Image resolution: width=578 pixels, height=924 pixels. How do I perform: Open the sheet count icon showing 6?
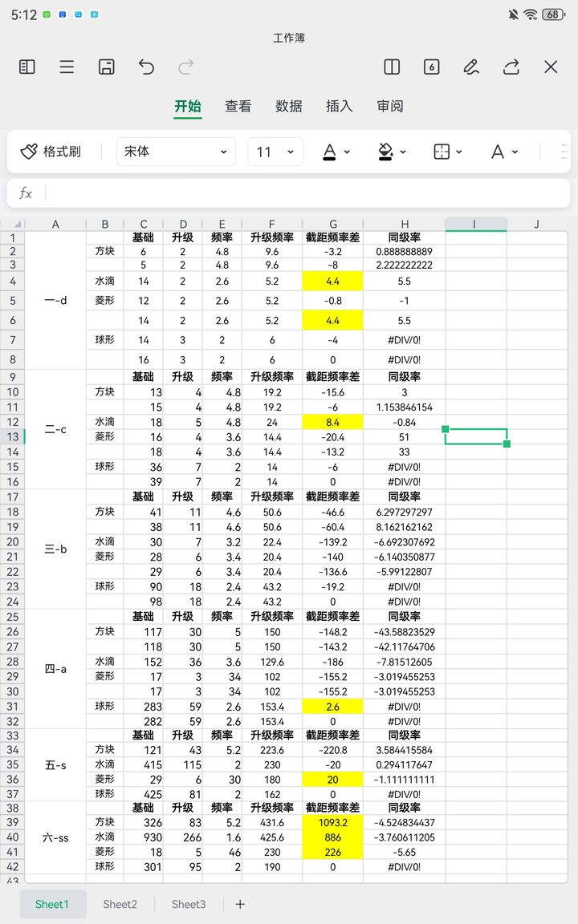(431, 67)
